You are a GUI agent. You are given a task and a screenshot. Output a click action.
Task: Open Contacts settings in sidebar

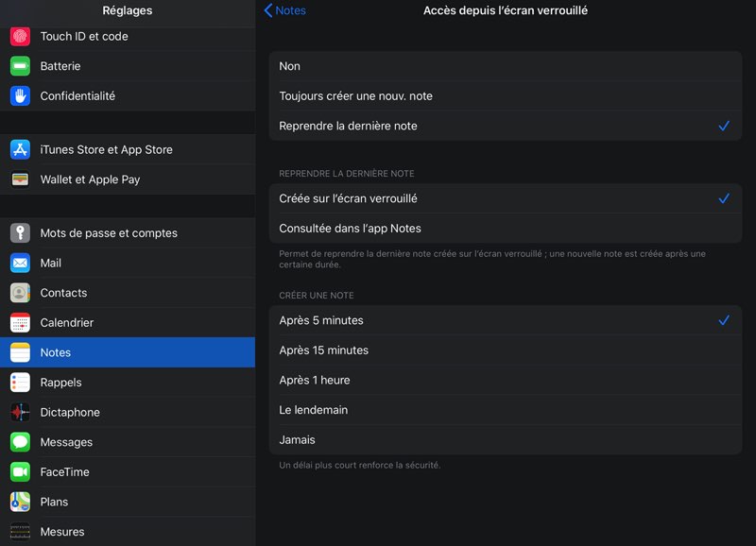tap(63, 293)
